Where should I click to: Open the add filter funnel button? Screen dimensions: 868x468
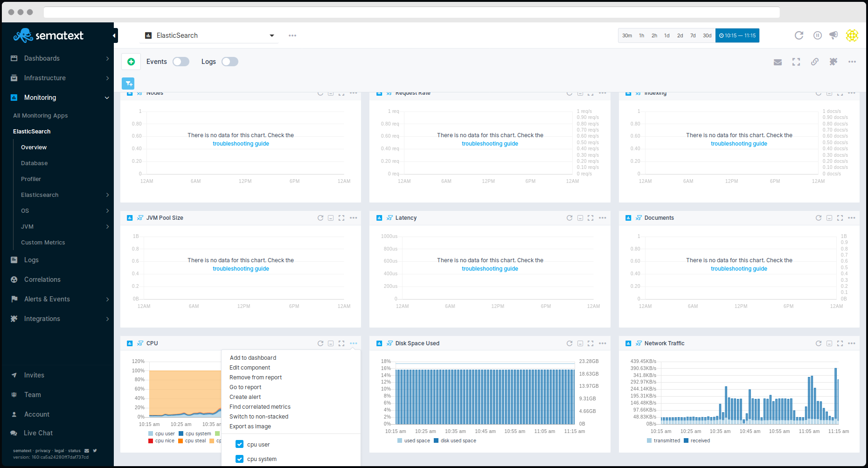[128, 83]
